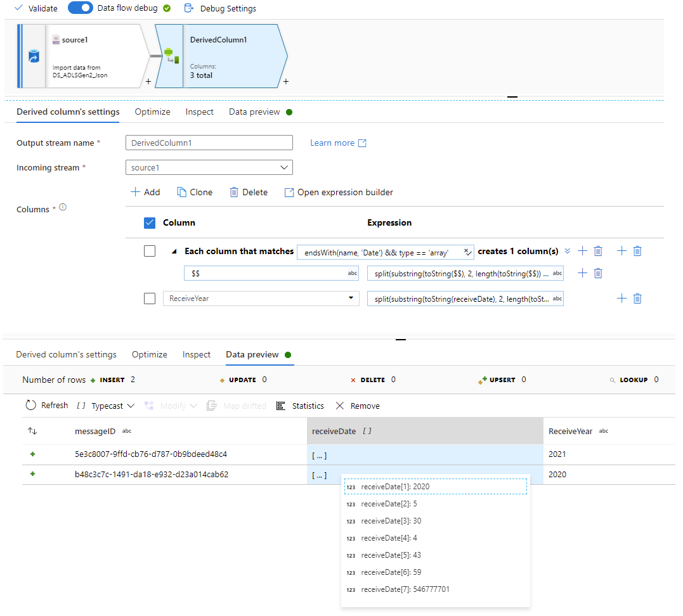Viewport: 683px width, 616px height.
Task: Open expression builder
Action: pos(338,192)
